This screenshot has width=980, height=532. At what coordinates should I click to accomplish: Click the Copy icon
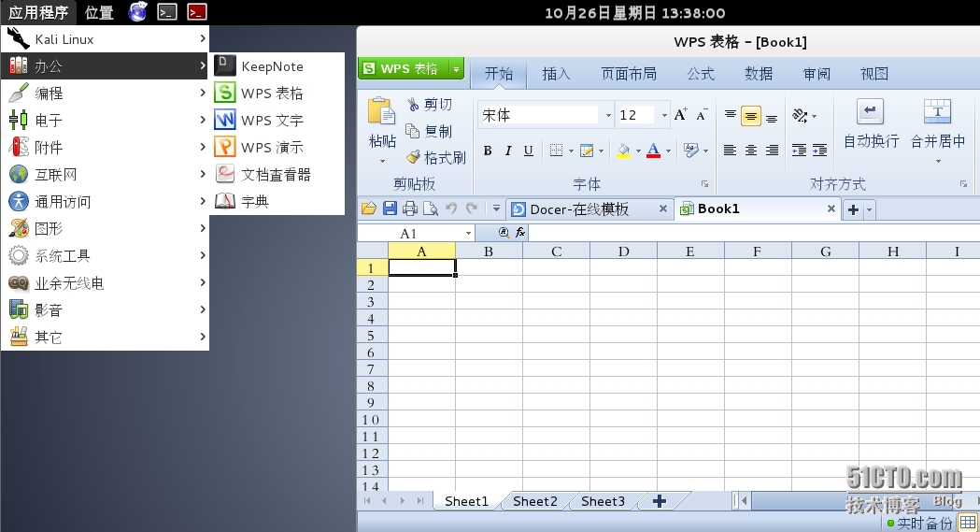413,131
